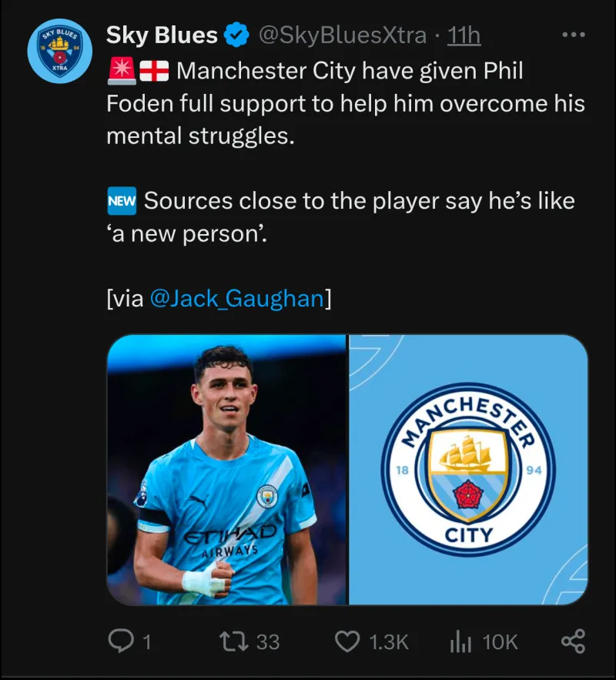
Task: Open the left player photo thumbnail
Action: point(226,470)
